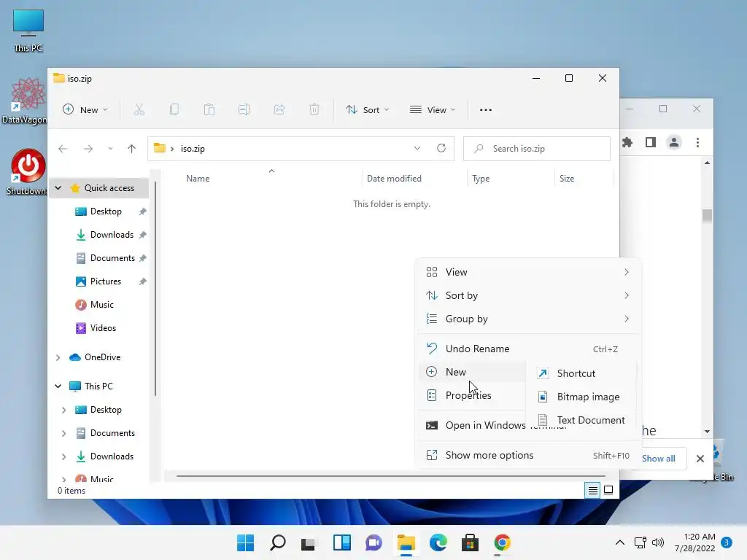Open the See more three-dots menu
Image resolution: width=747 pixels, height=560 pixels.
[x=485, y=110]
